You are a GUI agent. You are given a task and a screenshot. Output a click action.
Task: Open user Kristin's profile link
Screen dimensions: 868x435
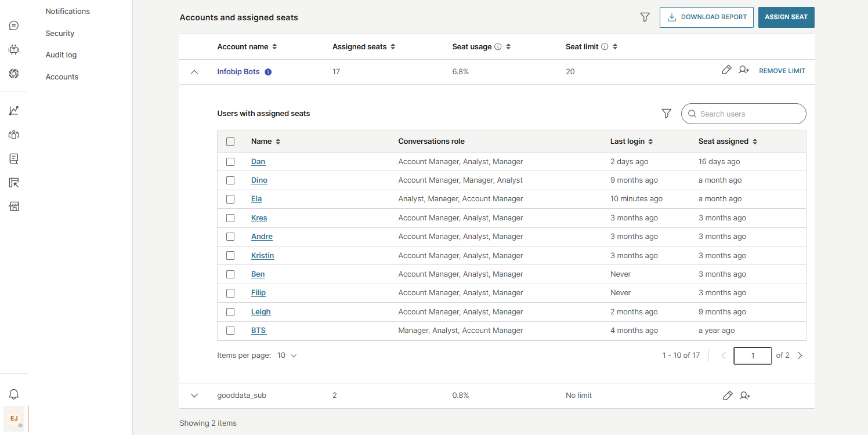click(x=263, y=256)
